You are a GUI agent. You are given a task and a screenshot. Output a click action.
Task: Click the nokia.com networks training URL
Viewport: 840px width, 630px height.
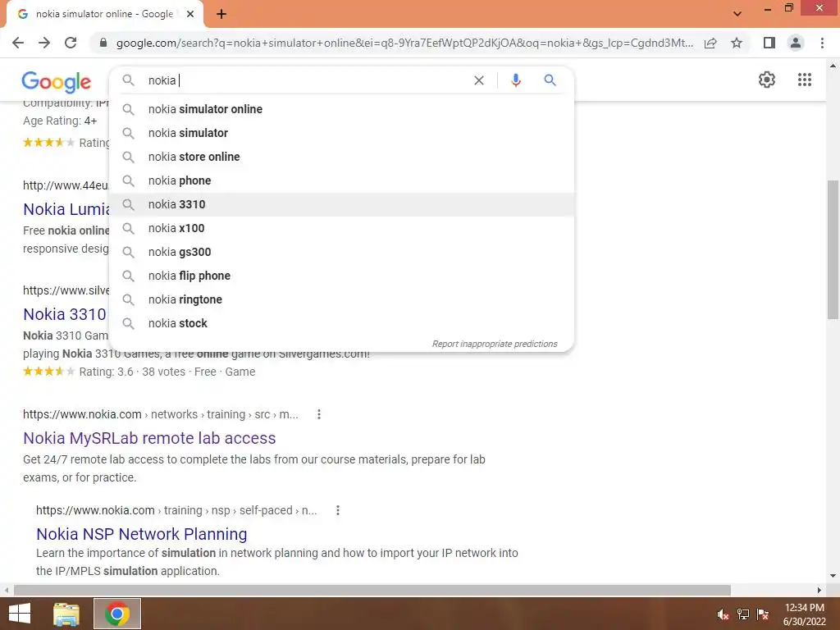tap(161, 414)
